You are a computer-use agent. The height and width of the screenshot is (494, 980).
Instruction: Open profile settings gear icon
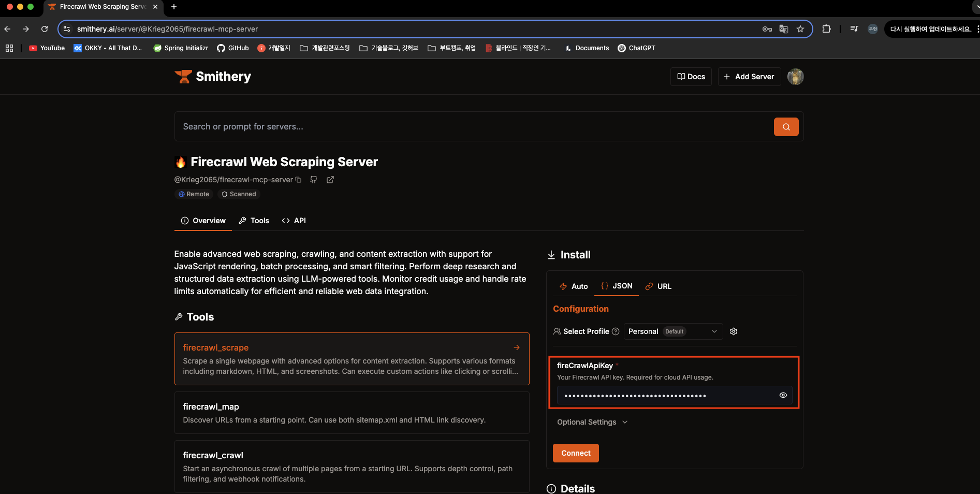pos(734,331)
